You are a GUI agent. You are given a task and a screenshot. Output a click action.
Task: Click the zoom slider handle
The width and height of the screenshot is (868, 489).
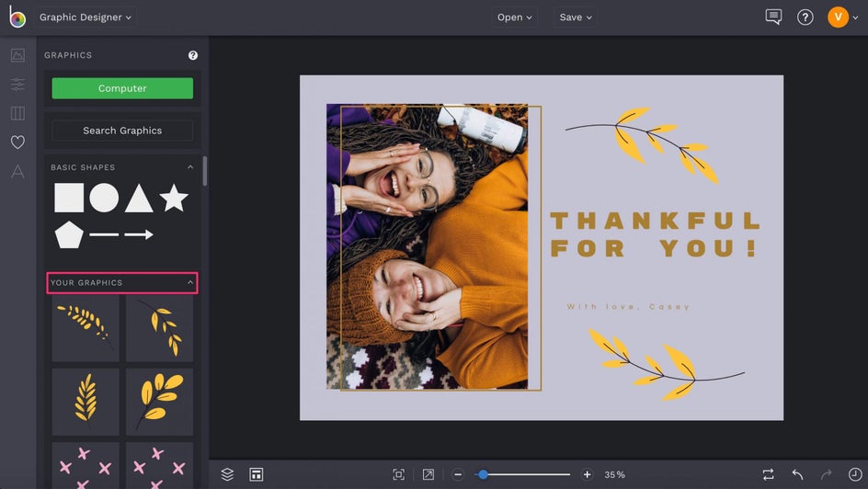tap(482, 474)
